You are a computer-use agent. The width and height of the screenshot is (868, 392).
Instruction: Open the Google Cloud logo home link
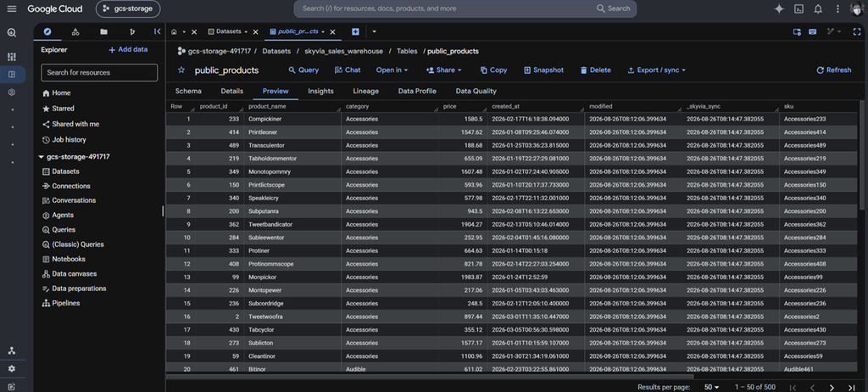point(55,8)
